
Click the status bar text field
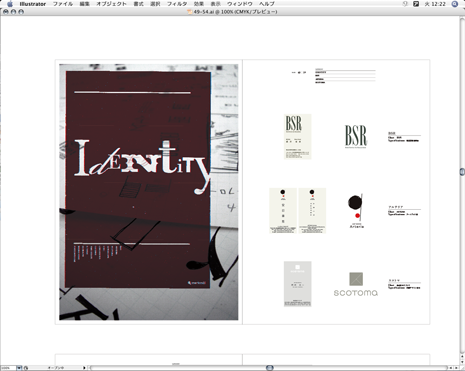pos(55,368)
